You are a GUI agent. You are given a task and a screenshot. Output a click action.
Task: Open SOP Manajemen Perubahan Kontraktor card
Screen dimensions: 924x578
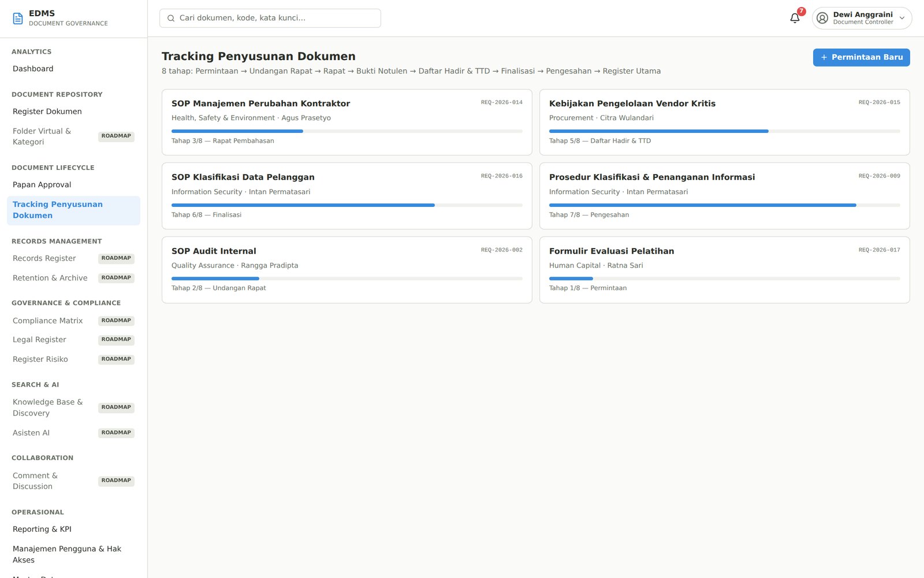point(346,122)
